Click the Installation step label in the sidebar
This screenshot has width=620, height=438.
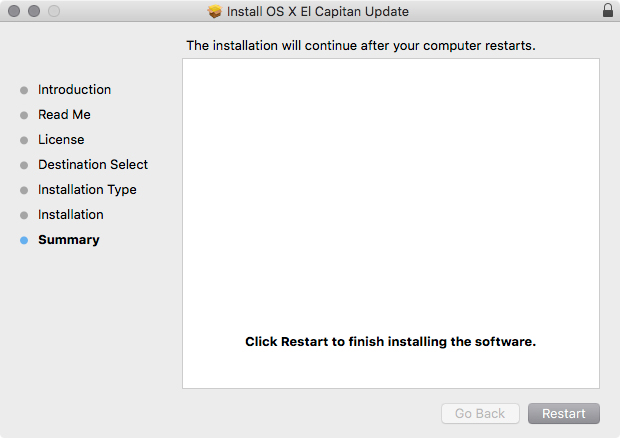click(x=71, y=215)
